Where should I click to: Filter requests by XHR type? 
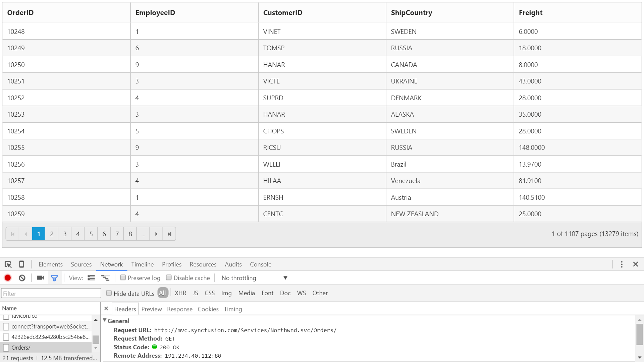(180, 293)
